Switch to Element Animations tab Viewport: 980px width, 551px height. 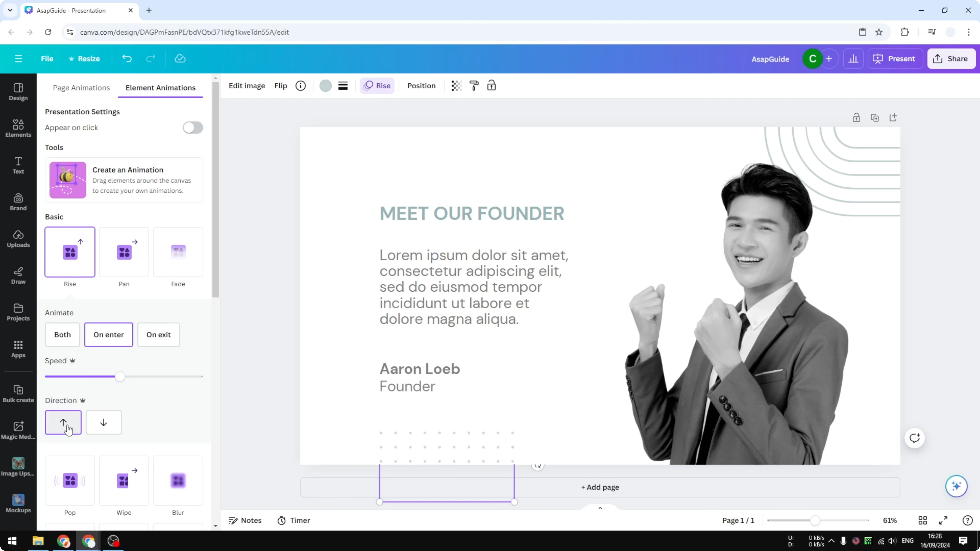click(x=161, y=88)
